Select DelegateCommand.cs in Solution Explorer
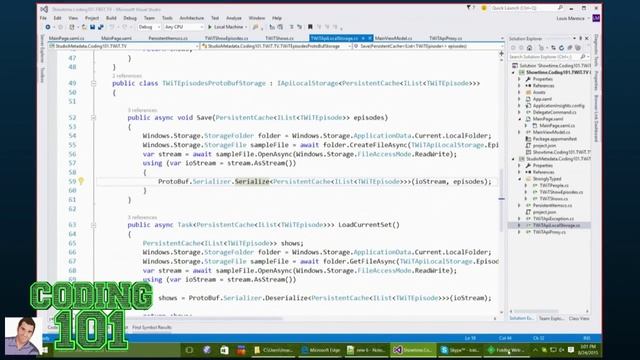The image size is (640, 360). (x=554, y=112)
